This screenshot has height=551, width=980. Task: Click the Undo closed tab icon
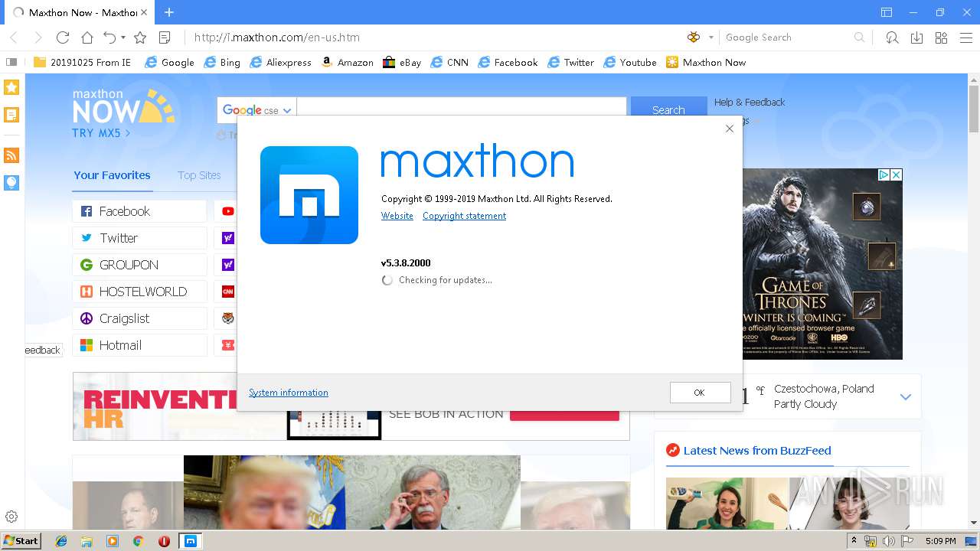109,37
